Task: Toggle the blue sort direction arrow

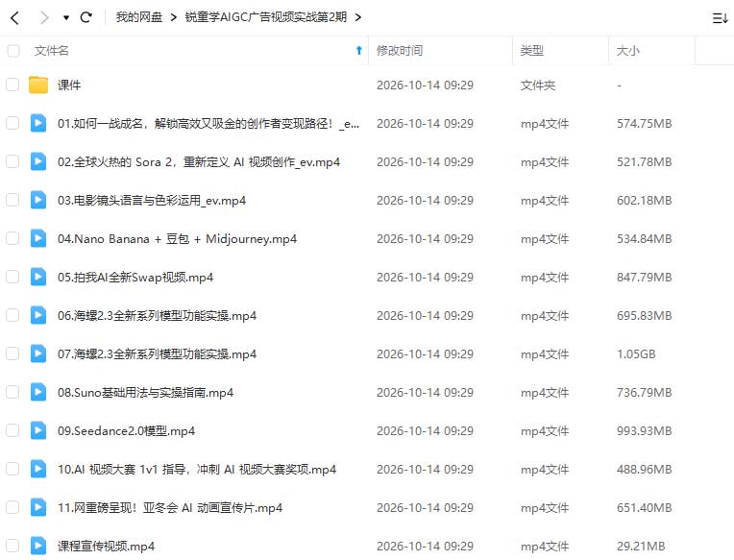Action: pyautogui.click(x=359, y=50)
